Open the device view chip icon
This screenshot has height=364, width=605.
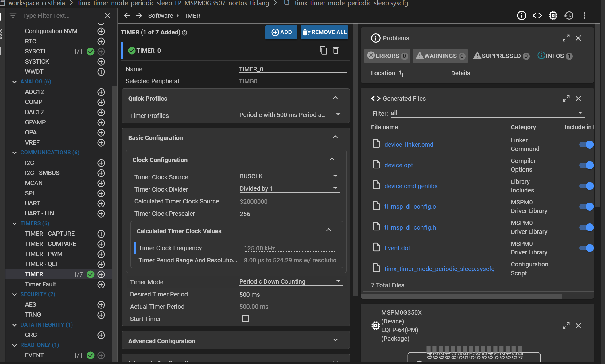click(553, 15)
